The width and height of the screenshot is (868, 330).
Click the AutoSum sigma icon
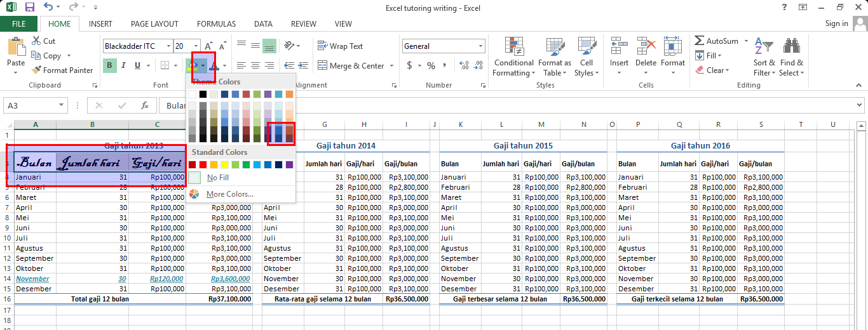point(699,41)
